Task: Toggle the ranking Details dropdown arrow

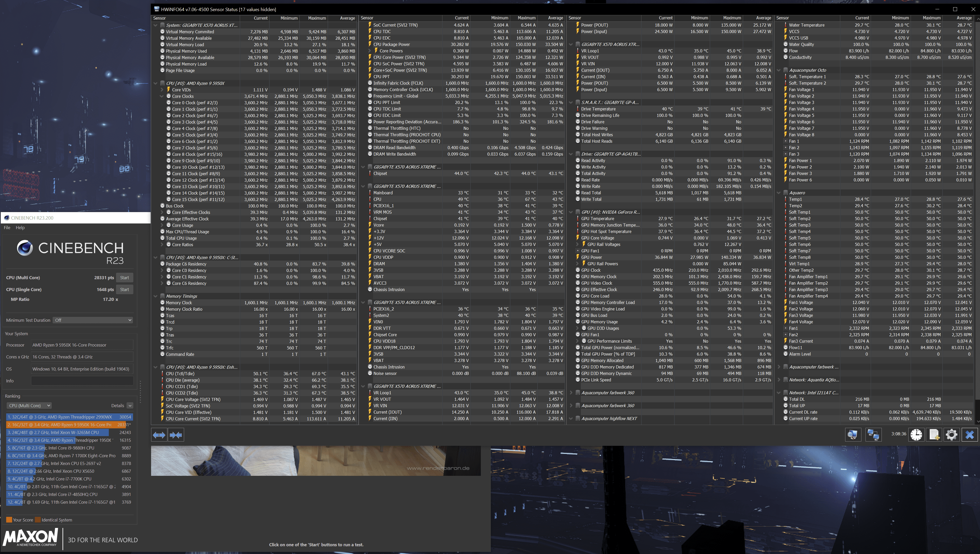Action: click(x=130, y=406)
